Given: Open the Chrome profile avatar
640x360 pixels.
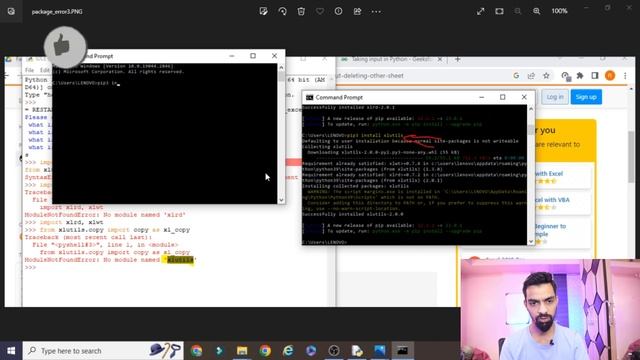Looking at the screenshot, I should pyautogui.click(x=610, y=76).
